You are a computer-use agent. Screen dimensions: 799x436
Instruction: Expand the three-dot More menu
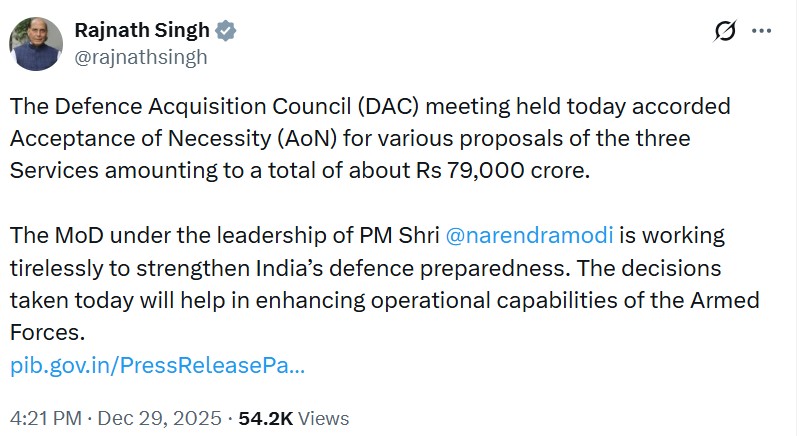pos(761,31)
